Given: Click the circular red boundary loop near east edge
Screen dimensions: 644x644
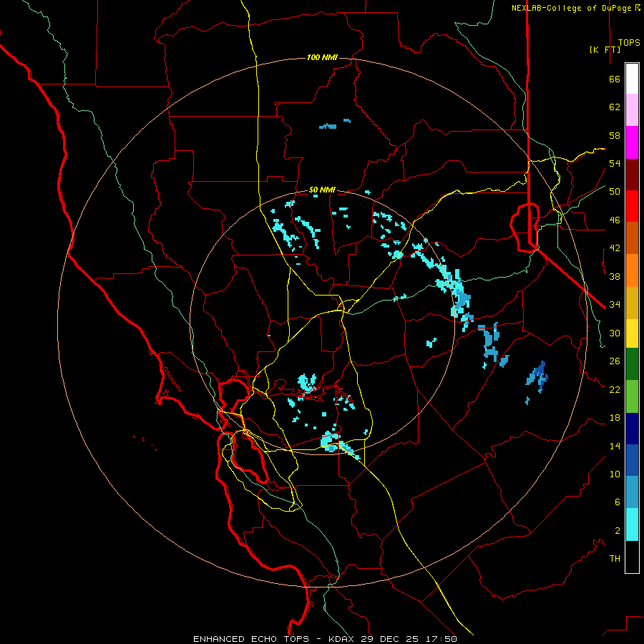Looking at the screenshot, I should point(525,227).
